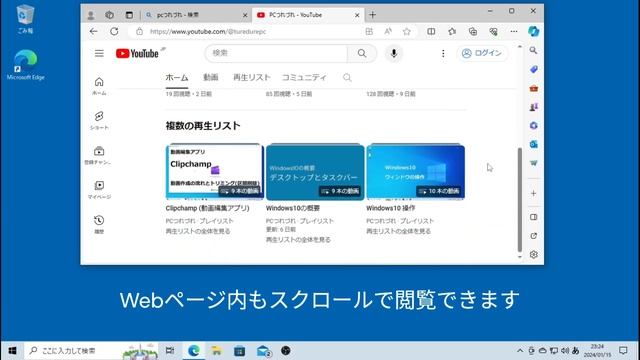Open ホーム in YouTube left sidebar
The image size is (640, 360).
(x=99, y=86)
